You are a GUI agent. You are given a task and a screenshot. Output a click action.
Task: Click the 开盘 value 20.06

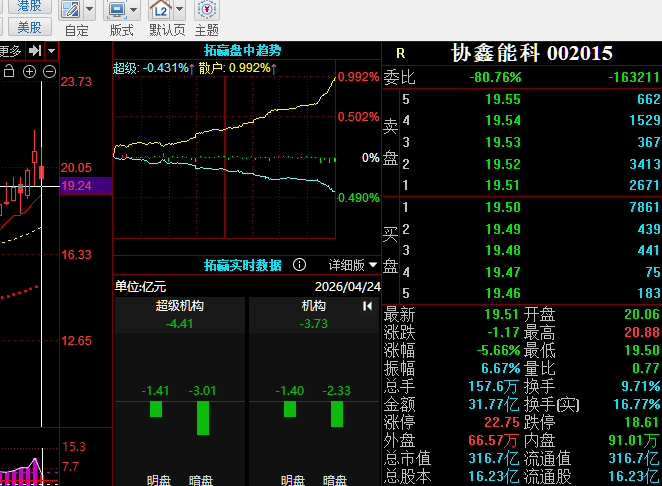click(642, 314)
